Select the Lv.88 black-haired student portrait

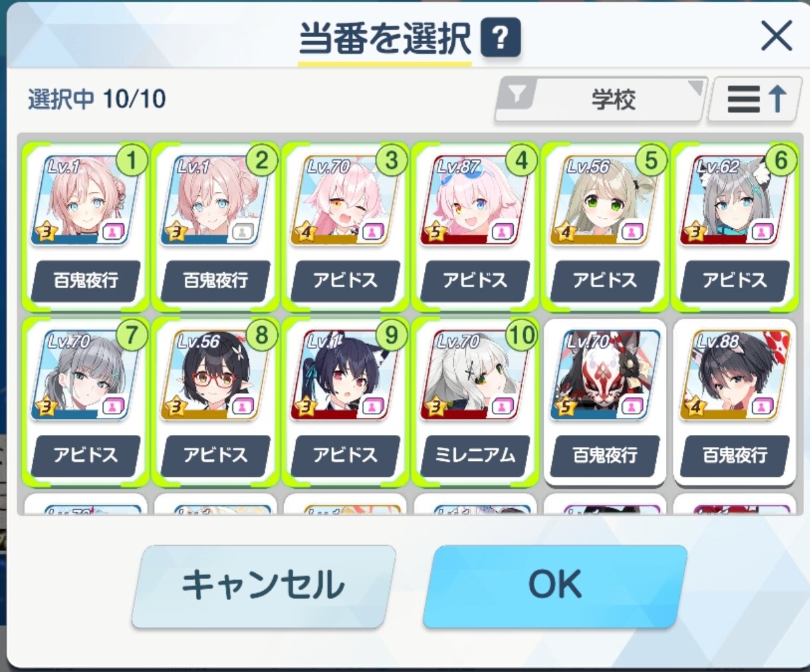coord(734,376)
